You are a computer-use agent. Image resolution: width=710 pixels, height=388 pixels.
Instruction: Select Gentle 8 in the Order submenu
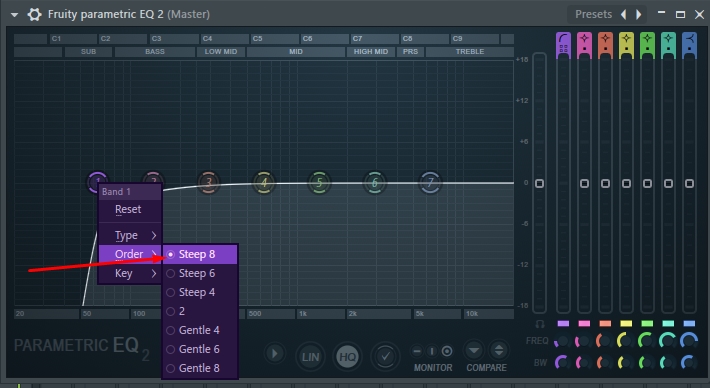[x=200, y=368]
